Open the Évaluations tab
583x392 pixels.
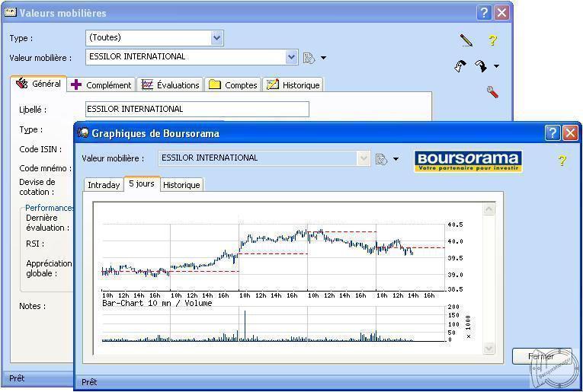[x=171, y=85]
